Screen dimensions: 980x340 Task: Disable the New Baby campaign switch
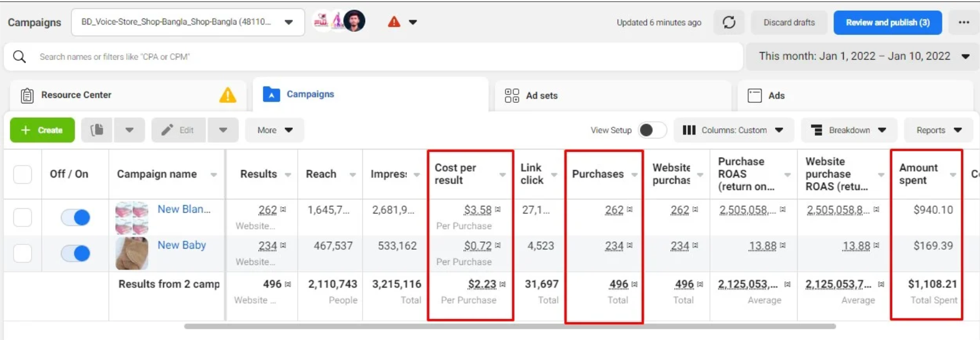pos(75,253)
